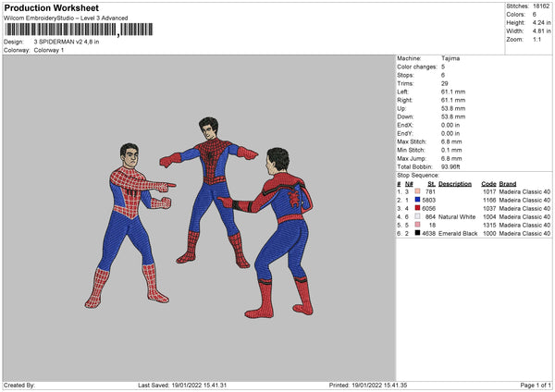Click the Max Stitch value "6.8 mm"
The image size is (555, 392).
click(x=451, y=141)
